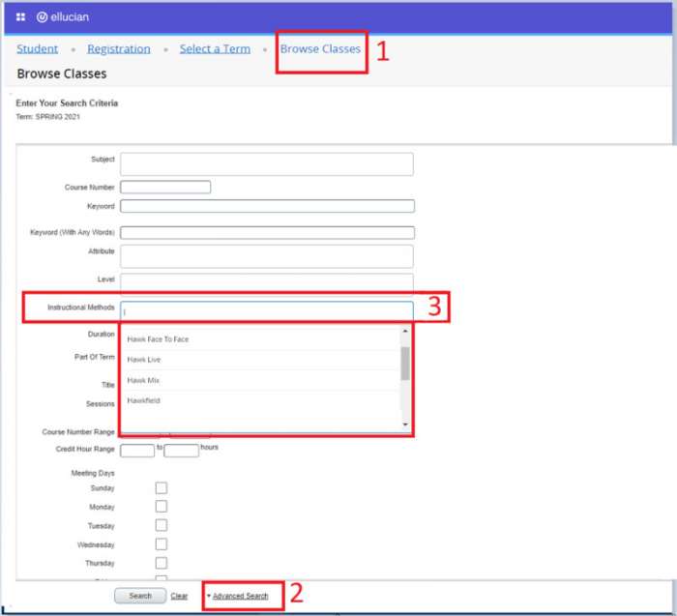Enable the Monday meeting day checkbox
The height and width of the screenshot is (616, 677).
point(162,507)
